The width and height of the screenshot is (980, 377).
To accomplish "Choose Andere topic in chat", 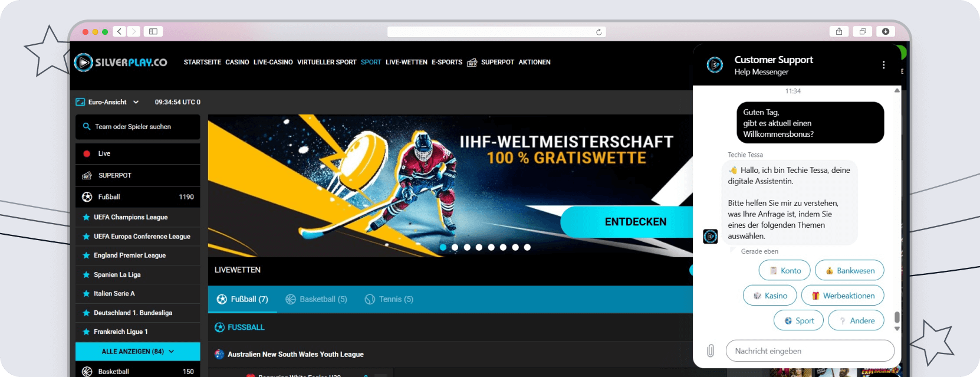I will [856, 320].
